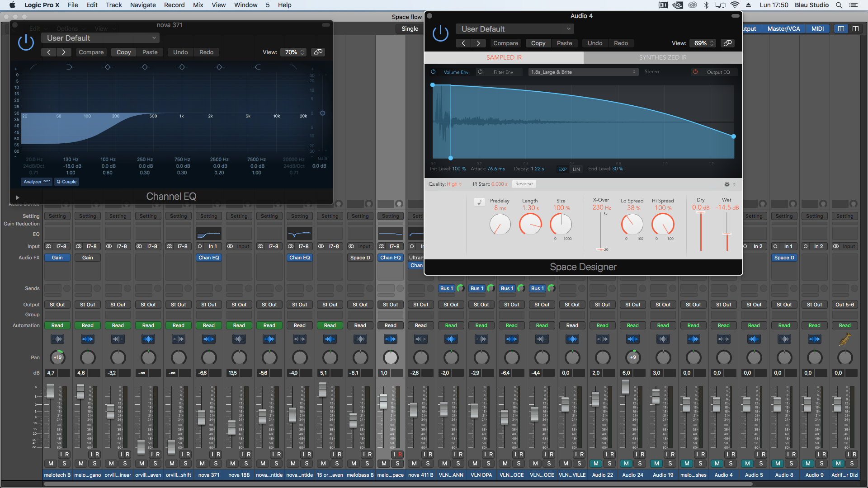Toggle the Filter Env power button
Viewport: 868px width, 488px height.
point(480,72)
